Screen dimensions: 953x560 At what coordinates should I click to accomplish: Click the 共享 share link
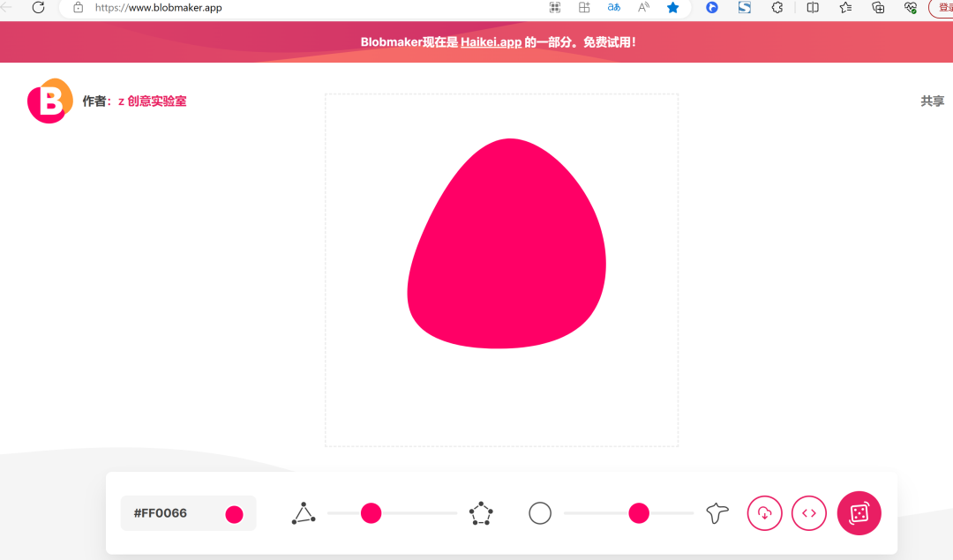[x=933, y=101]
